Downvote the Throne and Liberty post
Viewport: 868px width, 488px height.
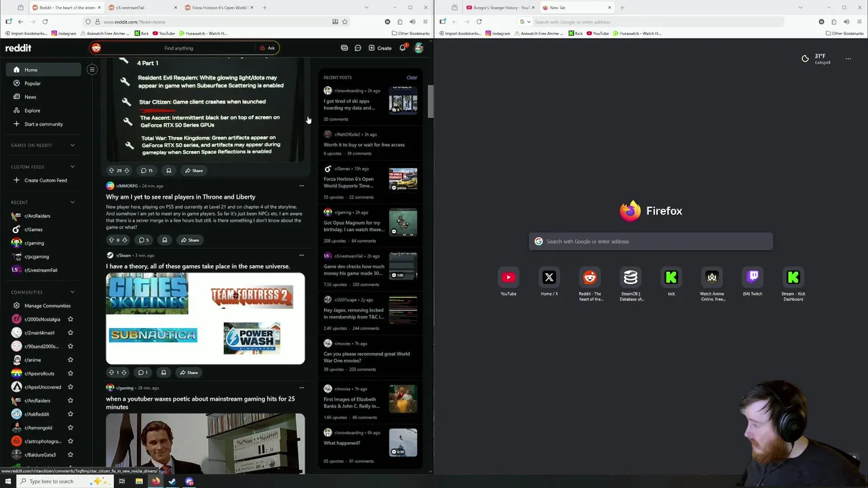pyautogui.click(x=125, y=240)
